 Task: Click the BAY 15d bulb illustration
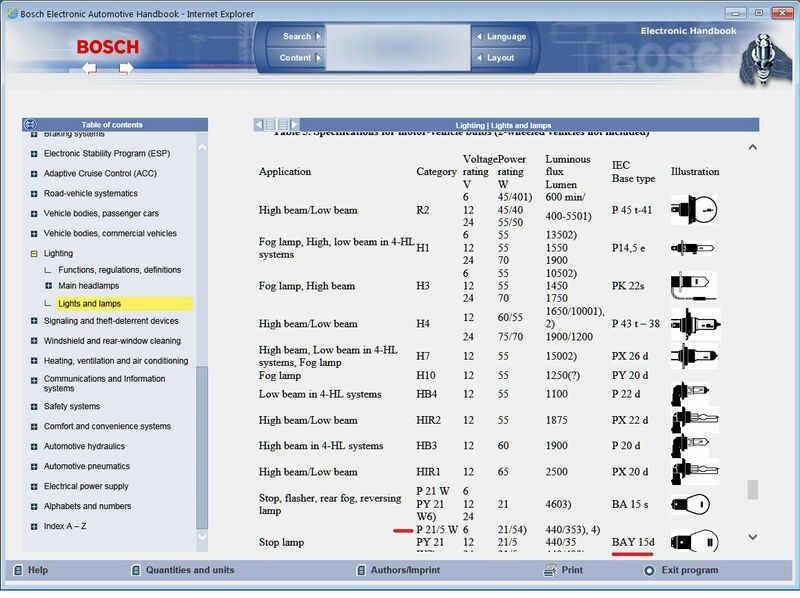pyautogui.click(x=695, y=541)
